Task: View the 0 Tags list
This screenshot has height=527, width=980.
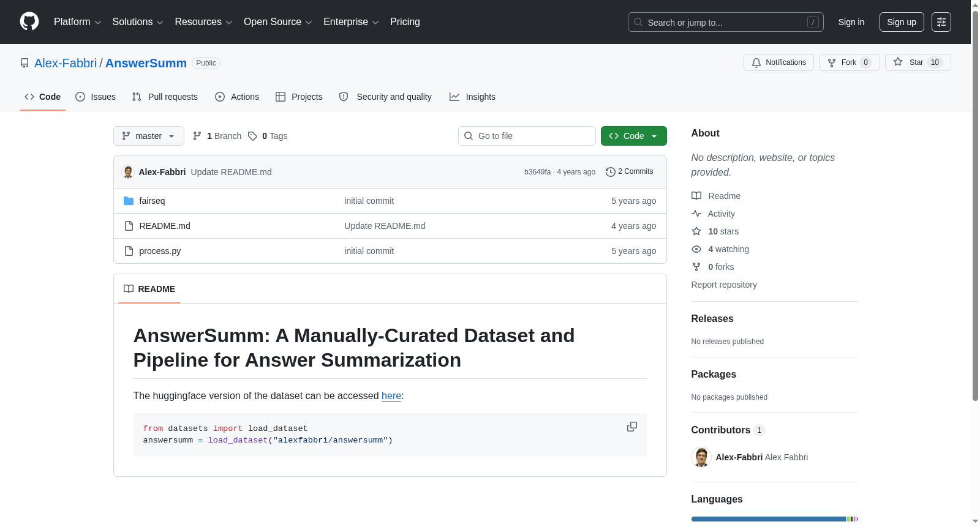Action: coord(268,136)
